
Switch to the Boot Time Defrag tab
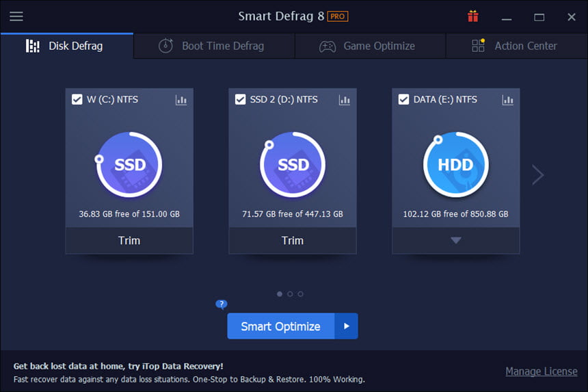click(x=214, y=46)
